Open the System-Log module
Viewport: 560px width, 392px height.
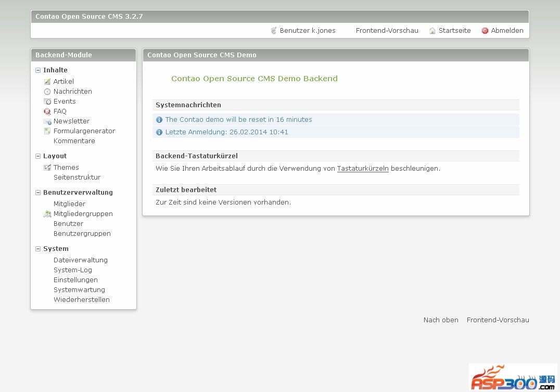73,270
